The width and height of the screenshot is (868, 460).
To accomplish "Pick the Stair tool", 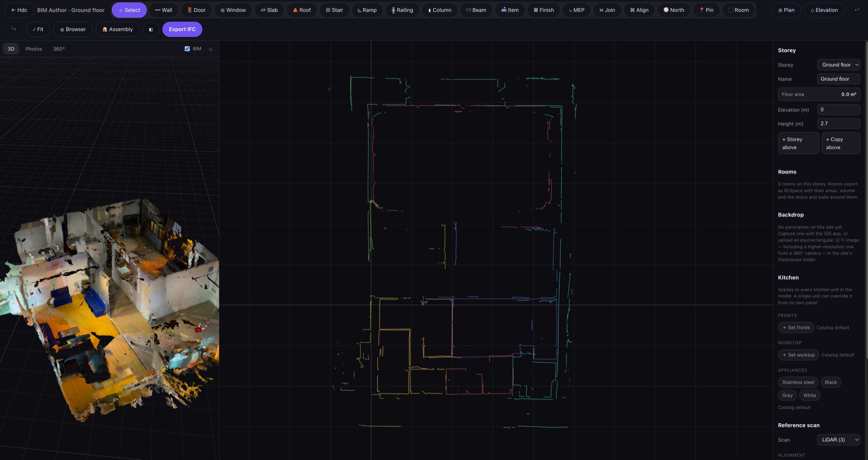I will pyautogui.click(x=334, y=10).
